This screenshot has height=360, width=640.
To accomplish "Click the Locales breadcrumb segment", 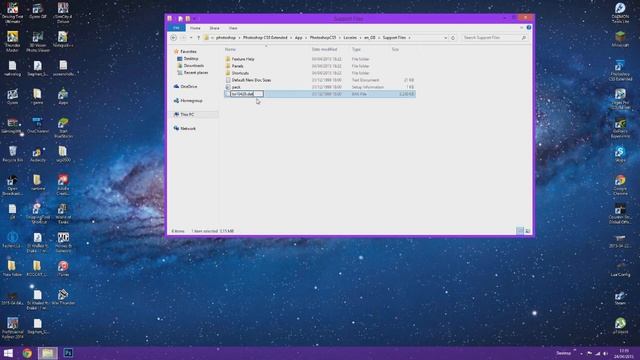I will click(350, 38).
